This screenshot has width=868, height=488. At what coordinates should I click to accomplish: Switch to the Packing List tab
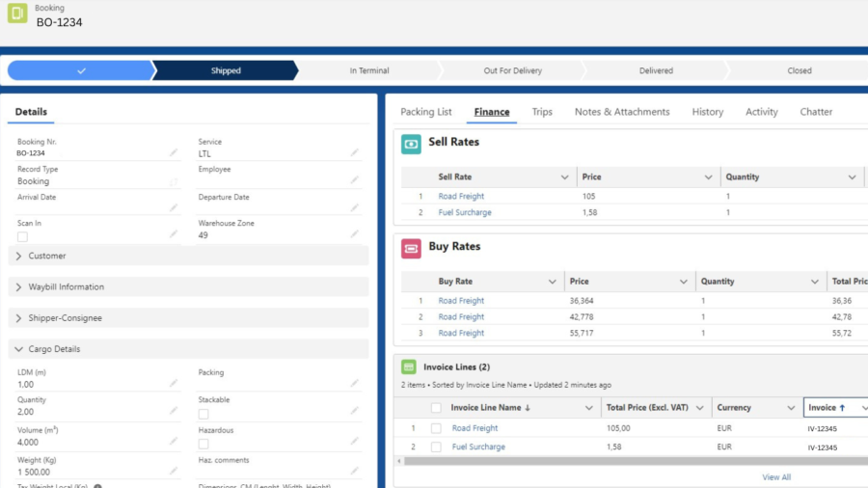pyautogui.click(x=425, y=112)
